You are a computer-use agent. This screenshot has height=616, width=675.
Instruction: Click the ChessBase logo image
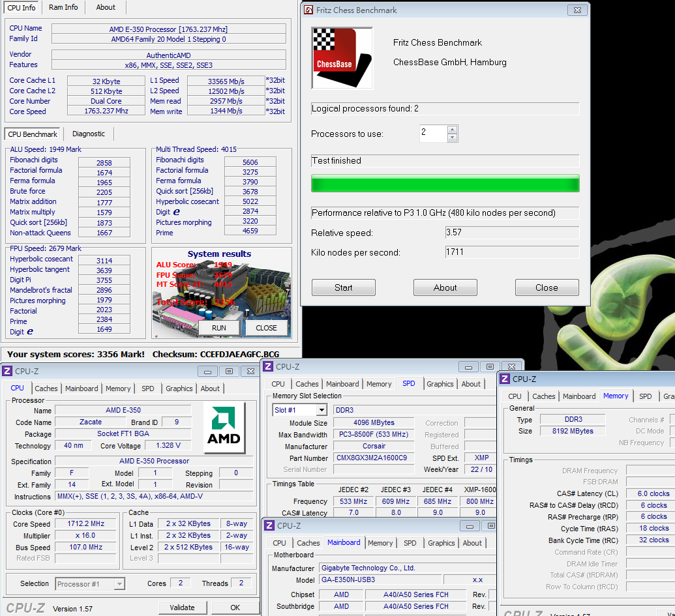coord(342,58)
